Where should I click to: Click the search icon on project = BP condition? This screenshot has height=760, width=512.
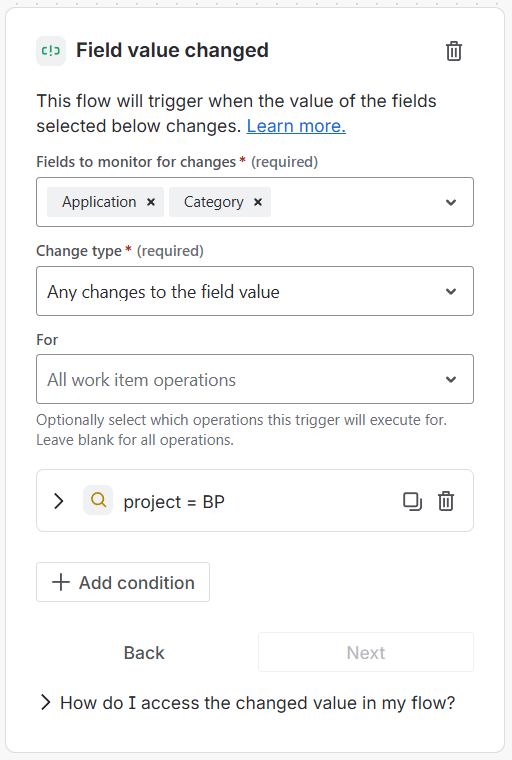pyautogui.click(x=98, y=500)
